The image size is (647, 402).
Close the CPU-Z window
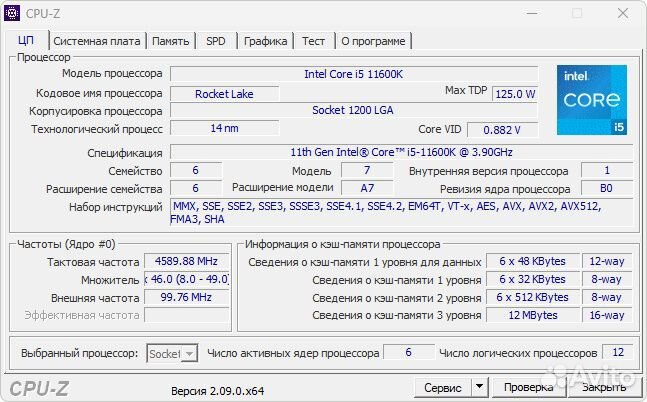point(623,13)
